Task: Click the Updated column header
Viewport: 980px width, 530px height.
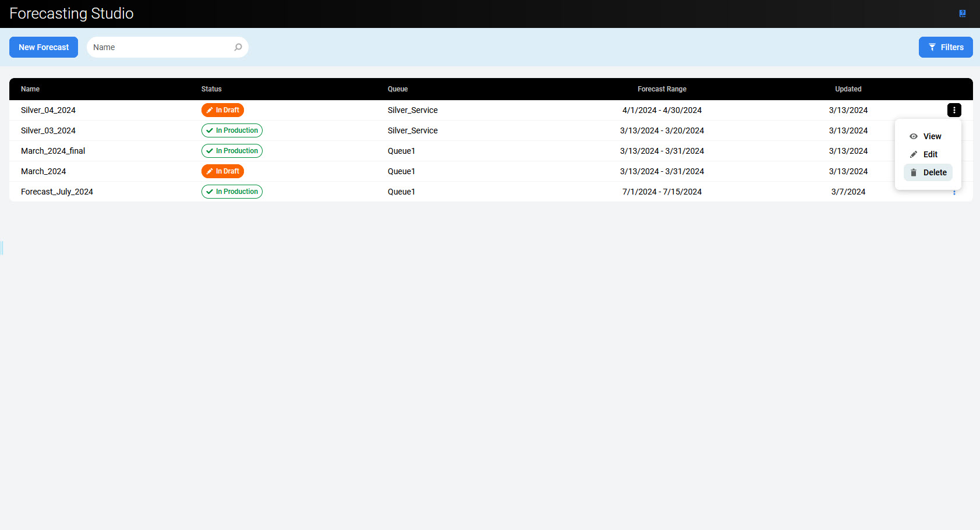Action: (848, 89)
